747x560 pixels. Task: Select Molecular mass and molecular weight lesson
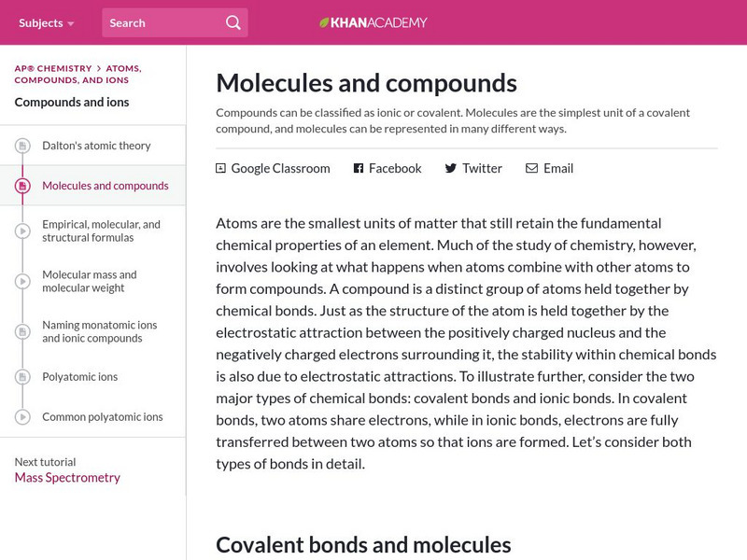pyautogui.click(x=90, y=281)
